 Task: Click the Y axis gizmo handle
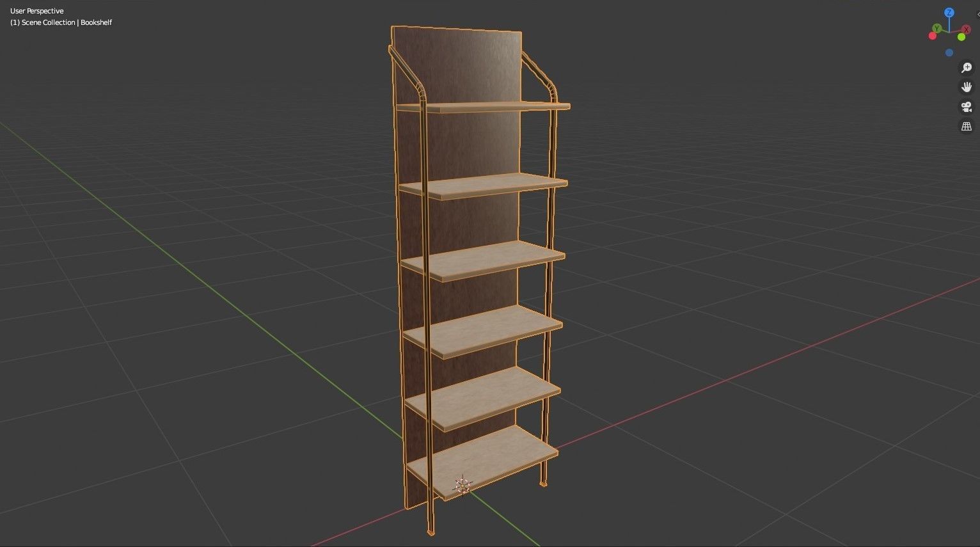(x=937, y=29)
